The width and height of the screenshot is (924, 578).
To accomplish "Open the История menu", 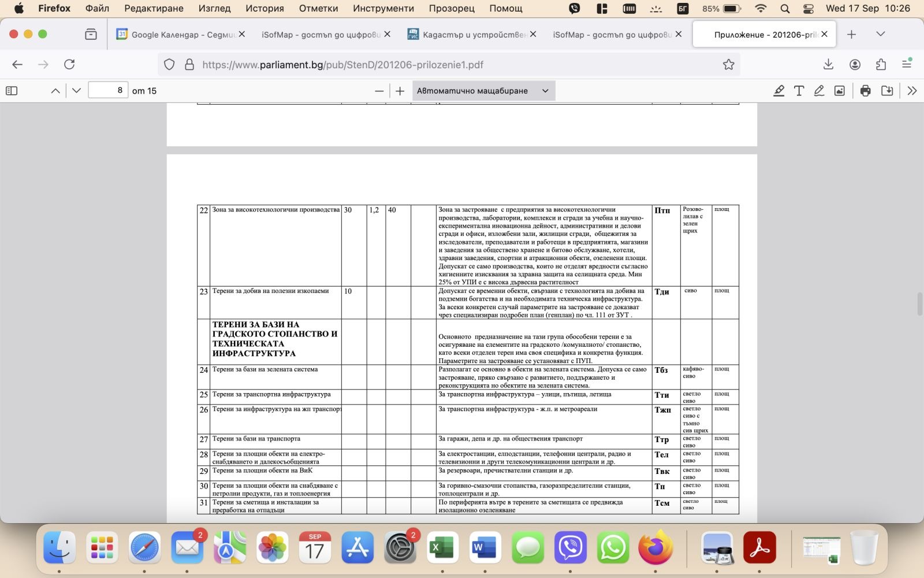I will click(x=264, y=8).
